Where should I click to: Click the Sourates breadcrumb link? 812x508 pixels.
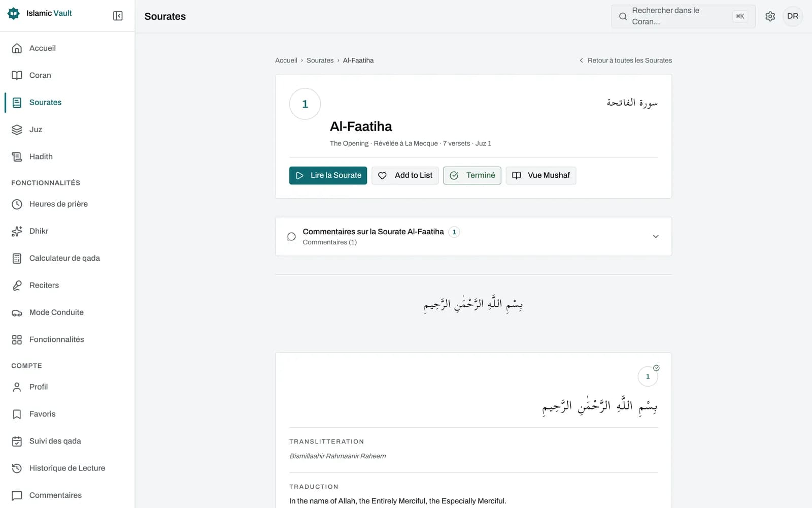[x=320, y=60]
